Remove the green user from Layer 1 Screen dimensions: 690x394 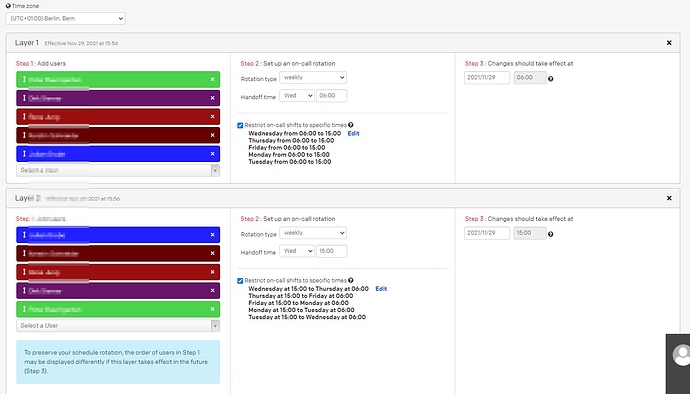(x=213, y=80)
